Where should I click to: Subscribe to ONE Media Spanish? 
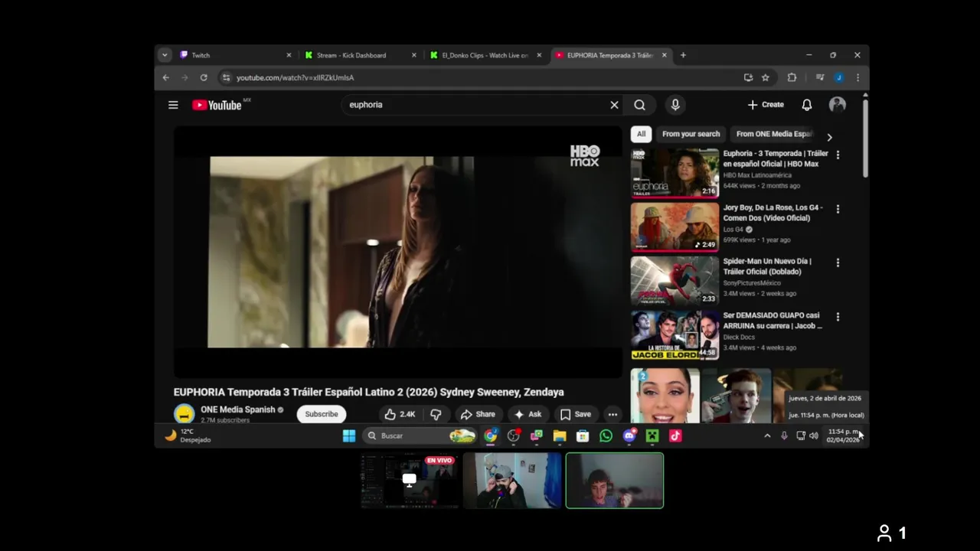(322, 414)
